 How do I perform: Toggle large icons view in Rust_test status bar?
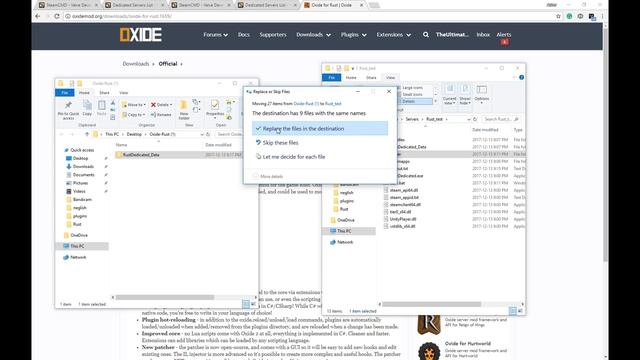point(520,311)
